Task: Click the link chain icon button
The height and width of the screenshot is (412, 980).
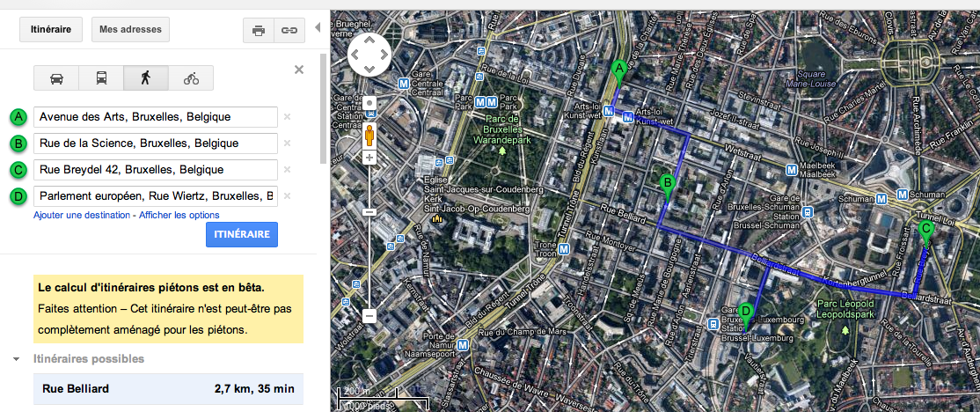Action: pos(289,30)
